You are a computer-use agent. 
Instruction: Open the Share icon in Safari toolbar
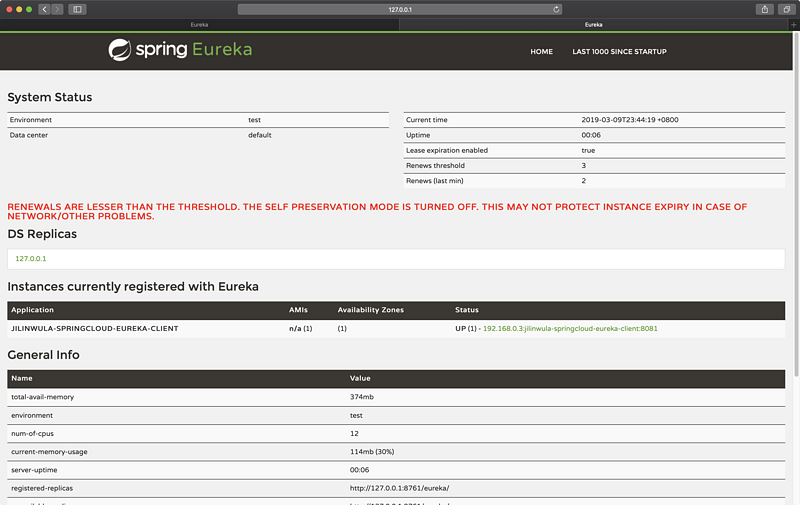point(764,9)
